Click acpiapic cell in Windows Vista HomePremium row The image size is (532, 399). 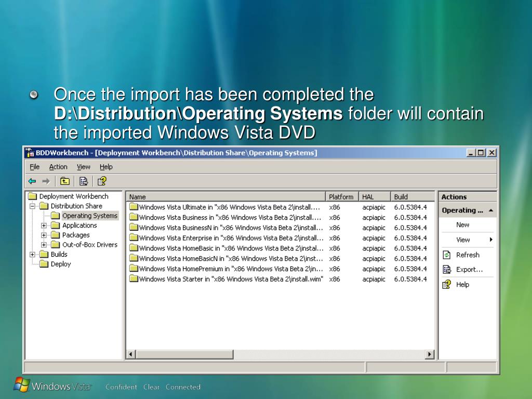point(374,269)
